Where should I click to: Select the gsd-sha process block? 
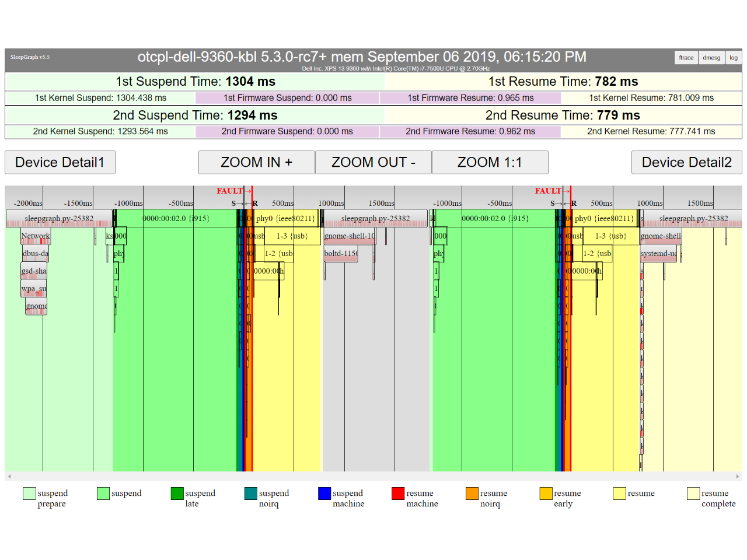pyautogui.click(x=34, y=271)
